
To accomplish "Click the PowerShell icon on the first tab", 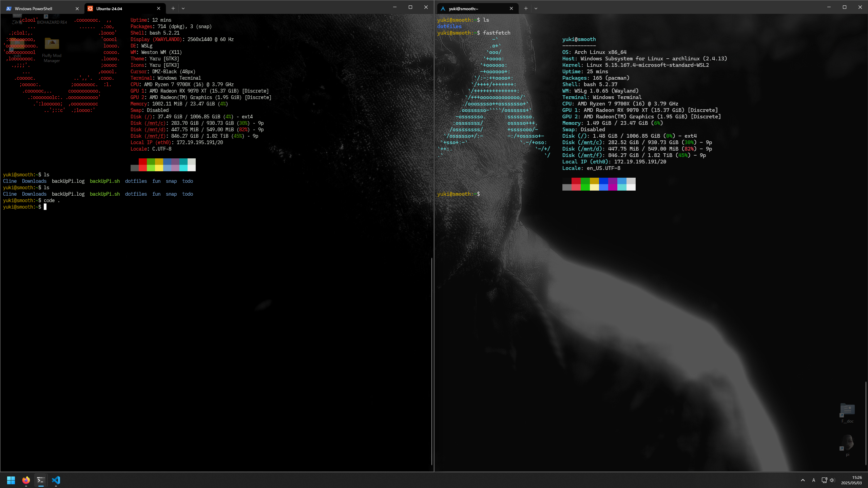I will [9, 8].
